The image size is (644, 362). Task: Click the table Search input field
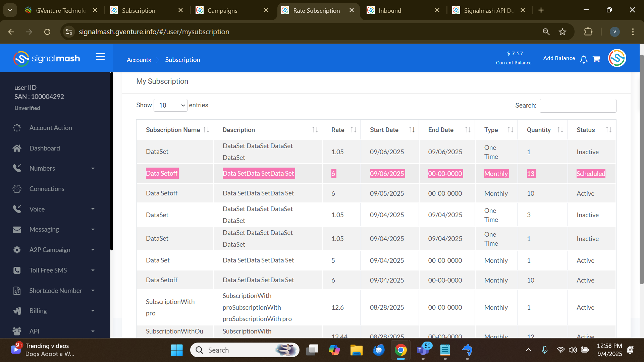578,106
